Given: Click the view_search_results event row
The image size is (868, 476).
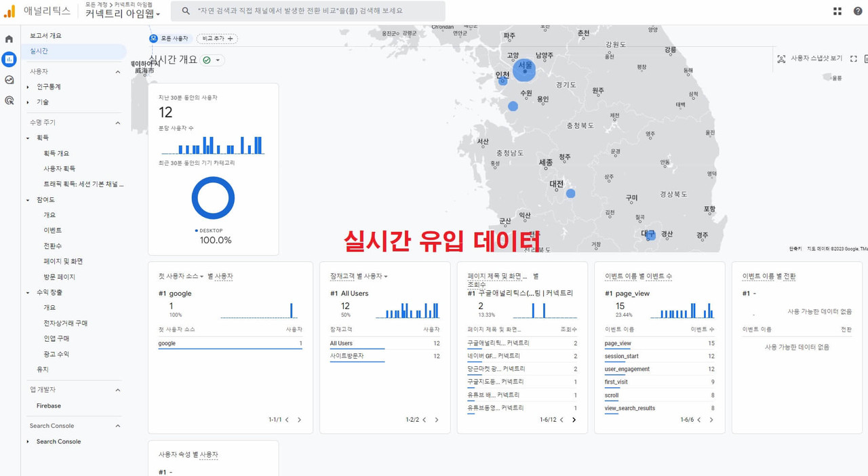Looking at the screenshot, I should click(659, 408).
